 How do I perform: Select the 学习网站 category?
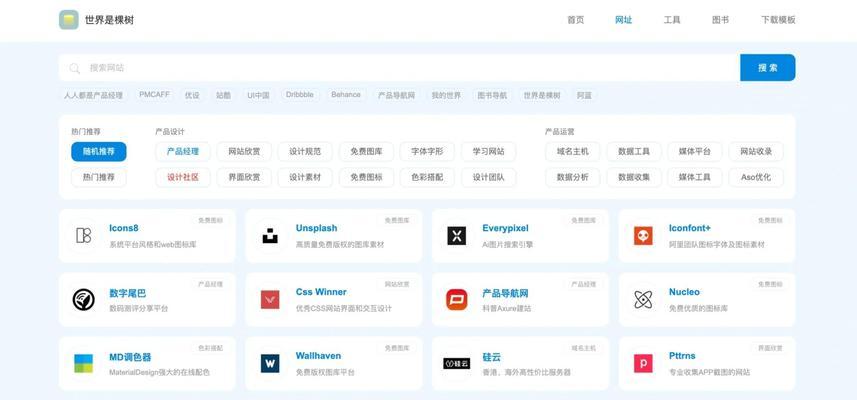[489, 151]
